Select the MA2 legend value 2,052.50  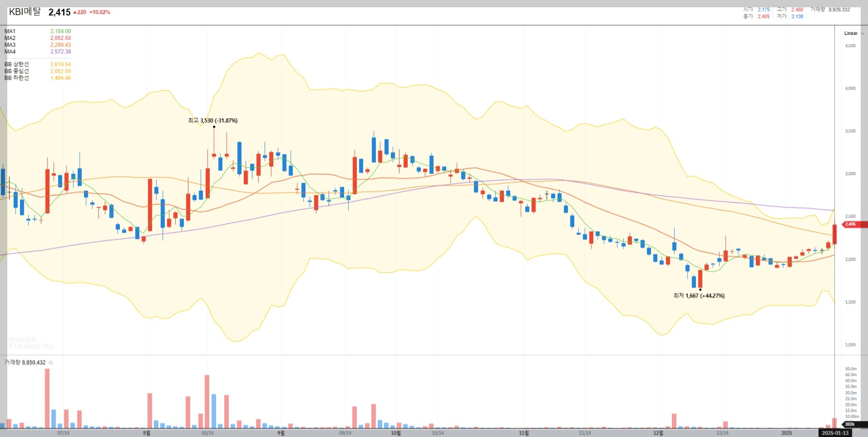tap(61, 38)
